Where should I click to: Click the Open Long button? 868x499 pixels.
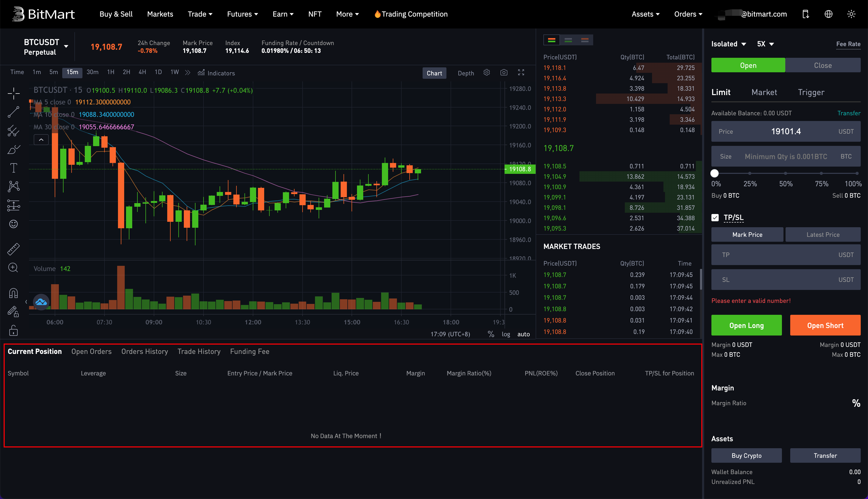[x=746, y=325]
